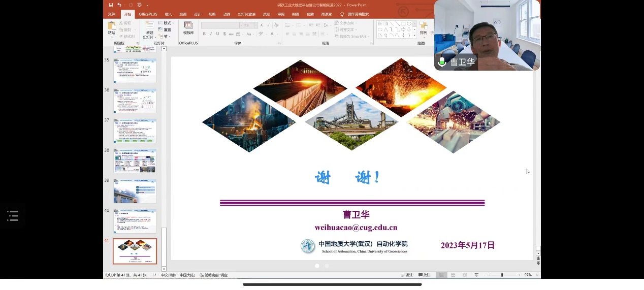
Task: Start Slide Show from status bar icon
Action: click(x=476, y=275)
